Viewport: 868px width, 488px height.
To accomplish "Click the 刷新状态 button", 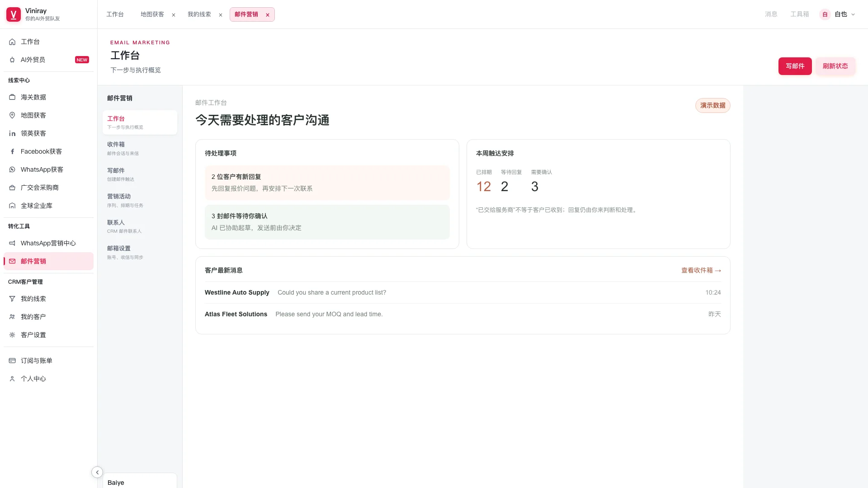I will click(835, 66).
